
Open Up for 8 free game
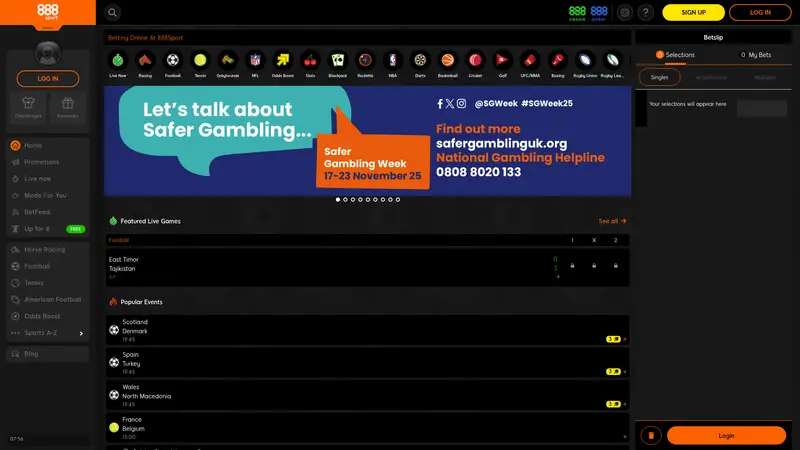click(48, 229)
